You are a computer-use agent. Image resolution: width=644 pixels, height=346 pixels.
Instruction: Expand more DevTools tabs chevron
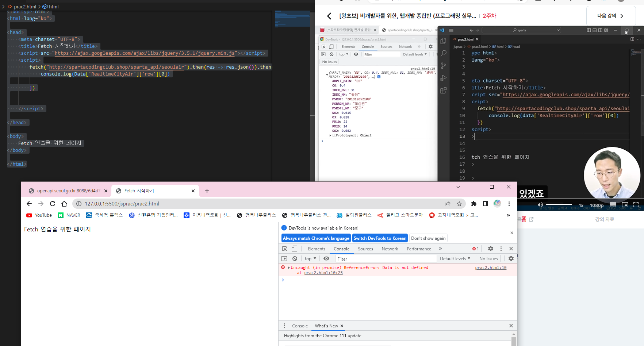pos(440,249)
